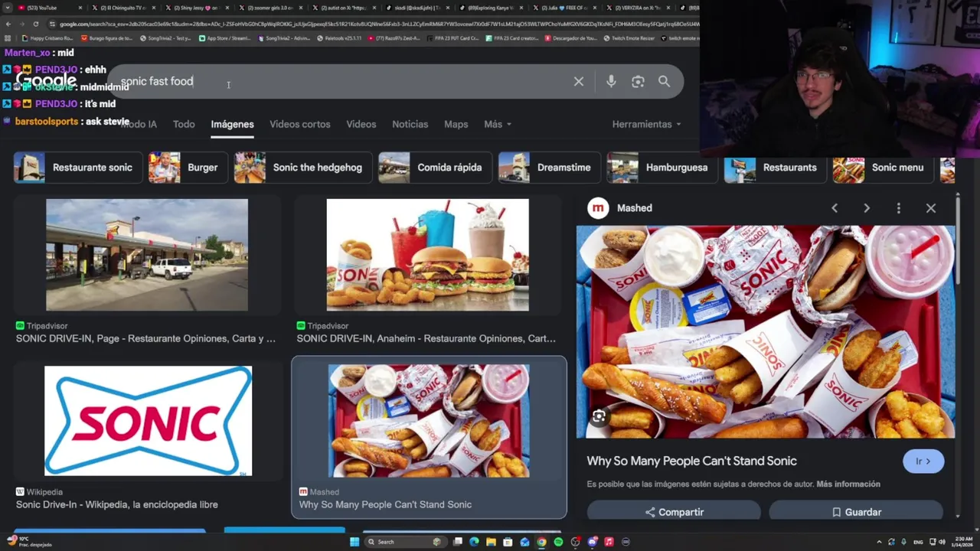Close the Mashed image preview panel
The image size is (980, 551).
931,208
